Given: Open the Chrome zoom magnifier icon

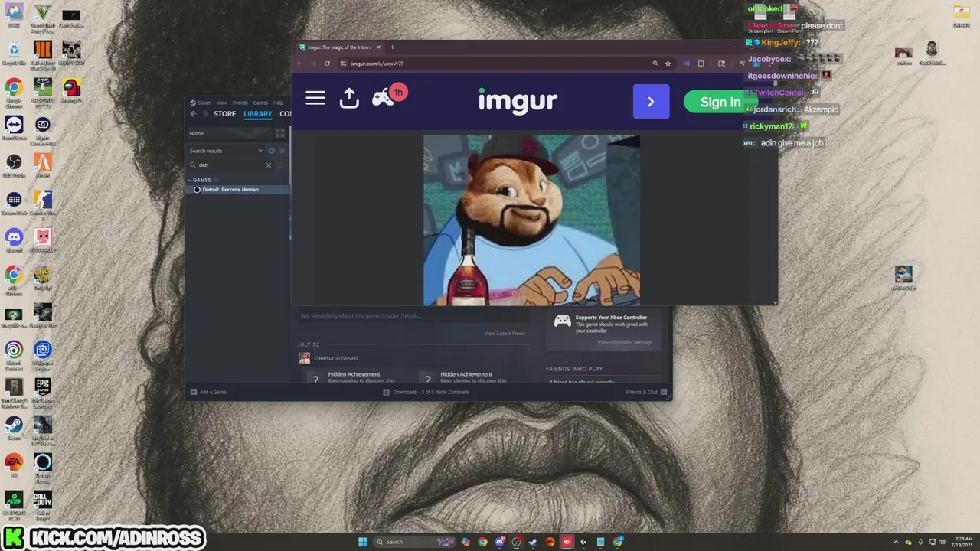Looking at the screenshot, I should (655, 64).
